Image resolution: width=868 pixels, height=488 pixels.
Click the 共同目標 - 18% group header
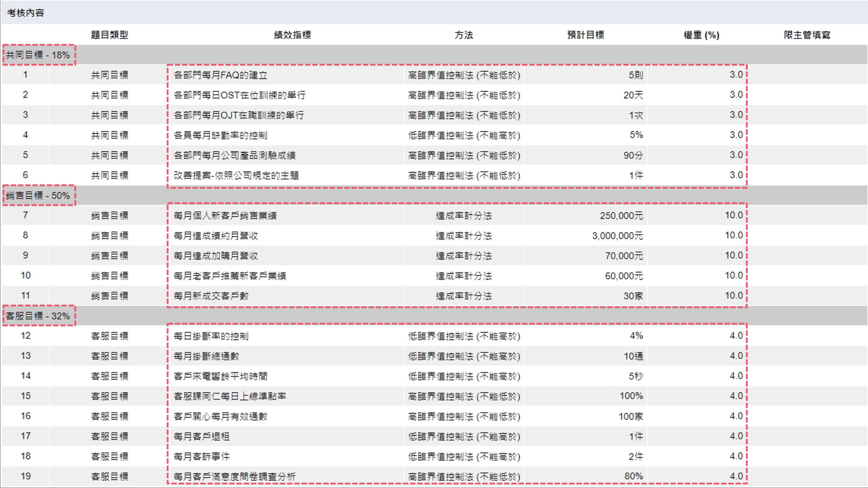coord(38,55)
